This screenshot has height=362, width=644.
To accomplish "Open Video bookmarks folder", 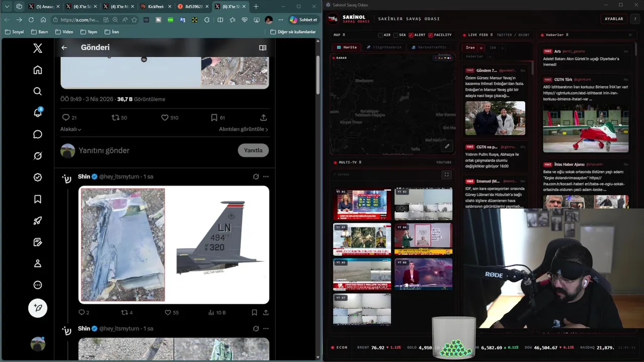I will point(64,32).
